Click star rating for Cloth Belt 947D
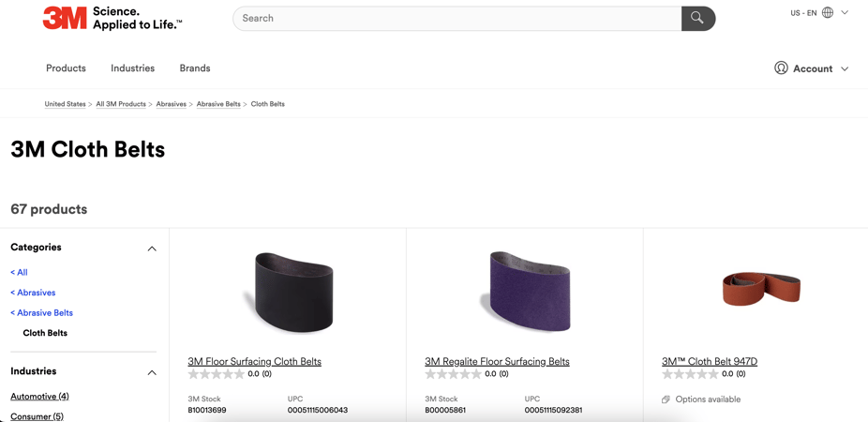 [x=690, y=374]
